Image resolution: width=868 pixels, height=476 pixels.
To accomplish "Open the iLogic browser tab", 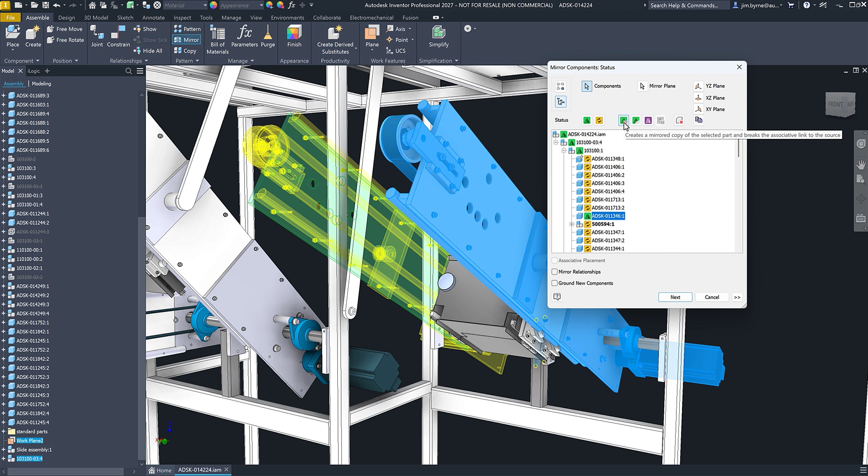I will click(x=34, y=71).
